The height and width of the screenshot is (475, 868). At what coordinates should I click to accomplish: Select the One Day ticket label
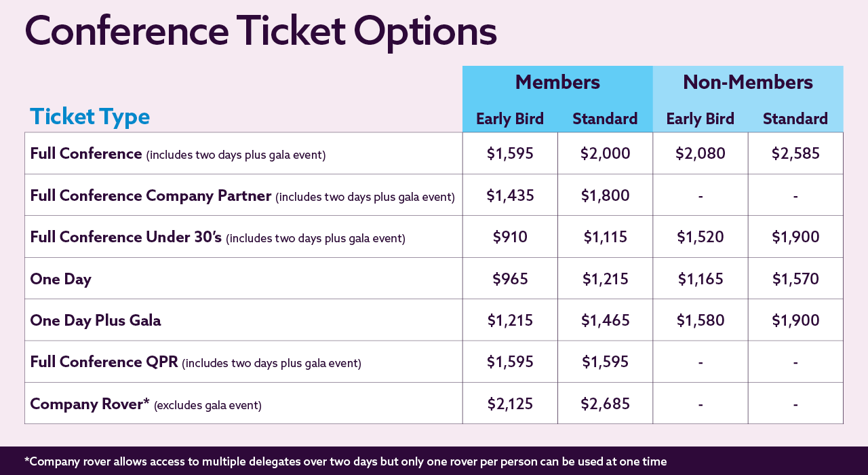coord(60,279)
